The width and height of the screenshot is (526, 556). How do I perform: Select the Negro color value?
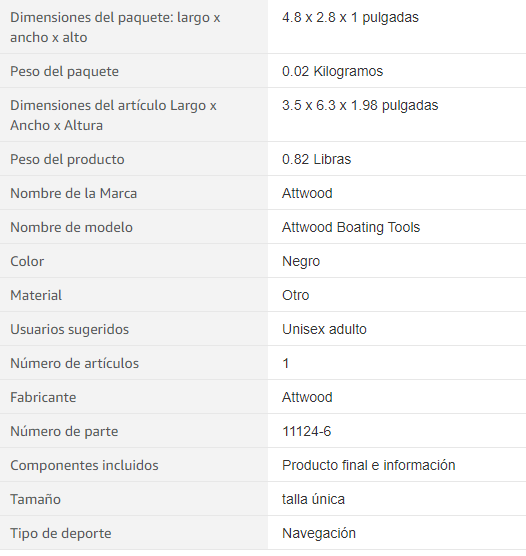[301, 262]
